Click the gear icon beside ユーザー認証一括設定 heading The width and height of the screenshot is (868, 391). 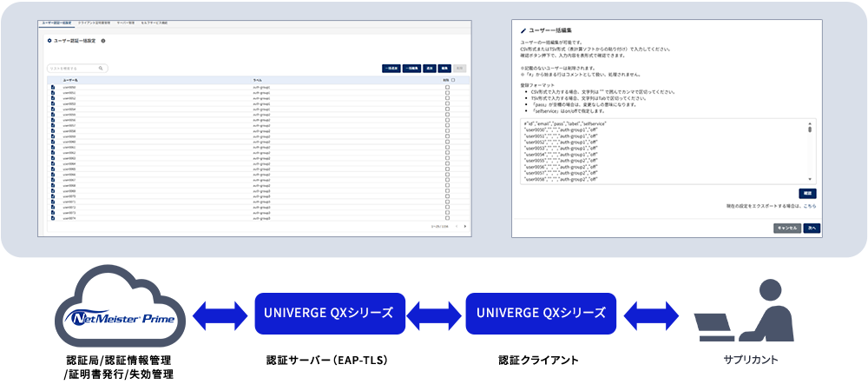click(x=49, y=41)
